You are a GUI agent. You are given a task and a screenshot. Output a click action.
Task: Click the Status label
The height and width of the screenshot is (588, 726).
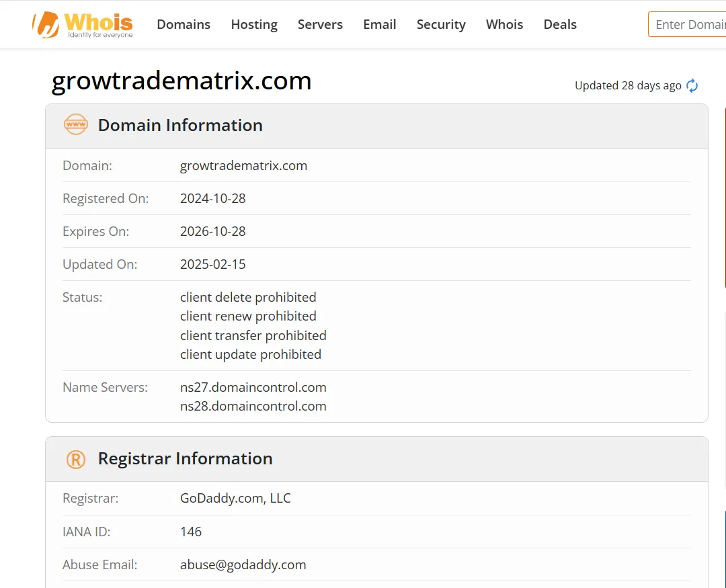[x=83, y=297]
